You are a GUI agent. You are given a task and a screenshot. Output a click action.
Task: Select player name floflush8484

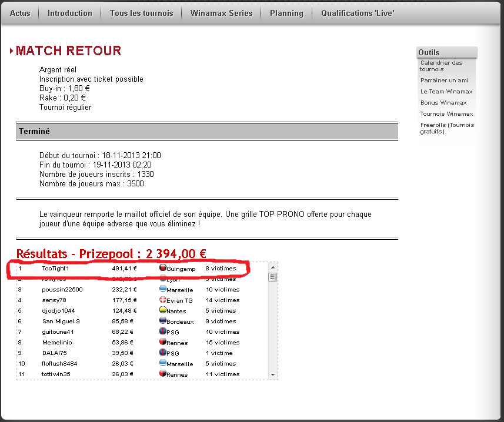point(59,364)
